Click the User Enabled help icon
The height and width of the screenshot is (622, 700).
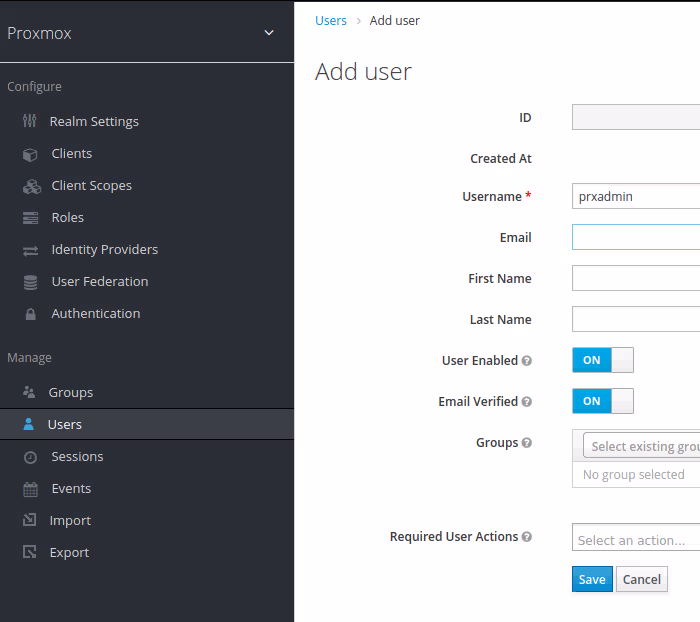(527, 361)
